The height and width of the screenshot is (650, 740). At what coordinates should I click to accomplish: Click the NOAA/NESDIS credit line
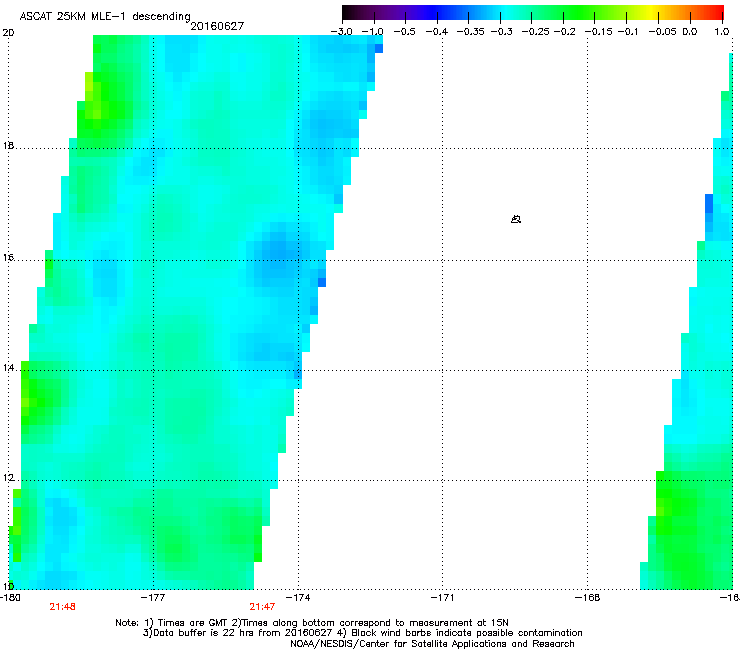pyautogui.click(x=432, y=644)
